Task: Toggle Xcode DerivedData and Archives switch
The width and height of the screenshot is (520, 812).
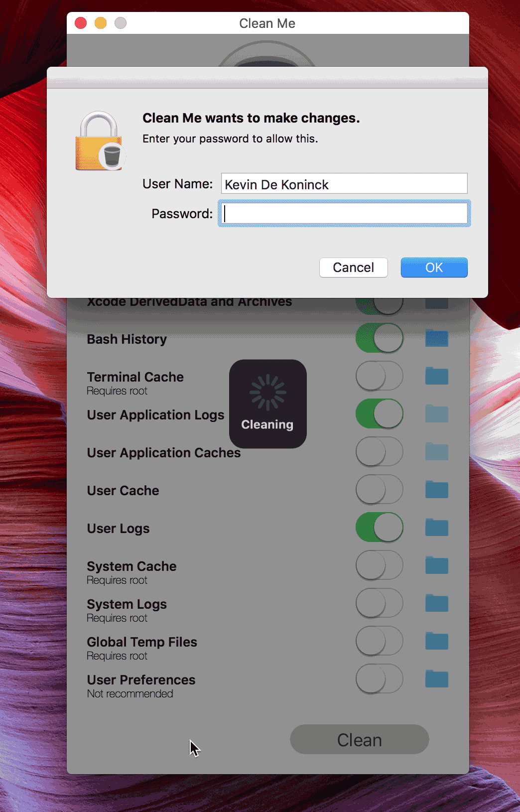Action: point(379,306)
